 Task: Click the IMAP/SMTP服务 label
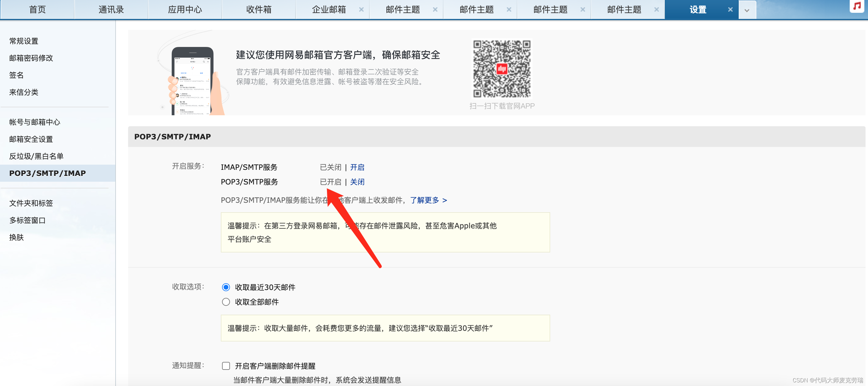coord(249,167)
